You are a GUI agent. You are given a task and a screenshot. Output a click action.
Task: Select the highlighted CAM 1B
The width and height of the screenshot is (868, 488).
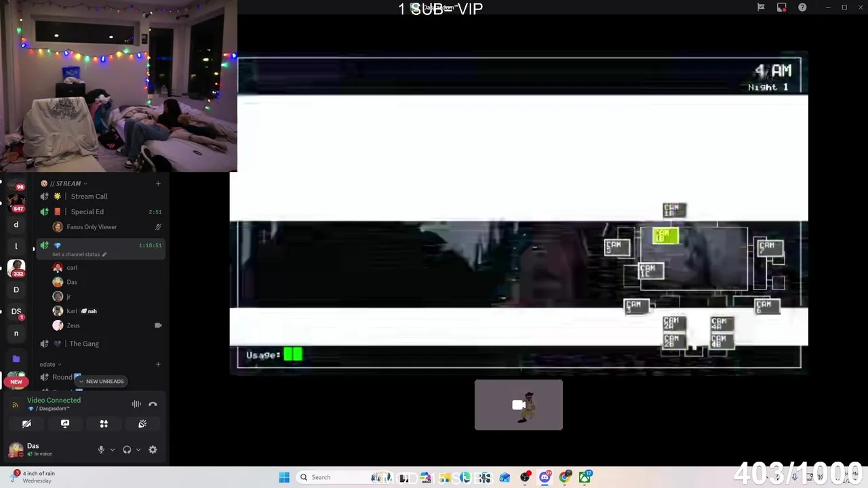click(665, 235)
